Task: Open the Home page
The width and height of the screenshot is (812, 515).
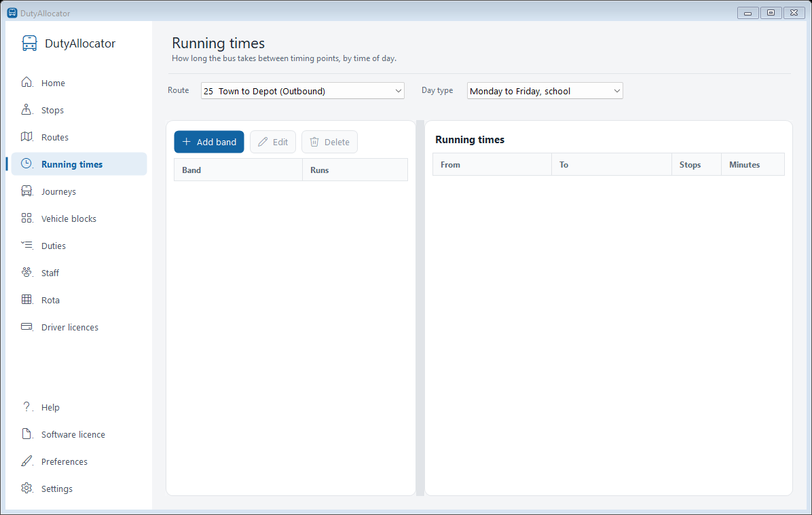Action: (x=79, y=83)
